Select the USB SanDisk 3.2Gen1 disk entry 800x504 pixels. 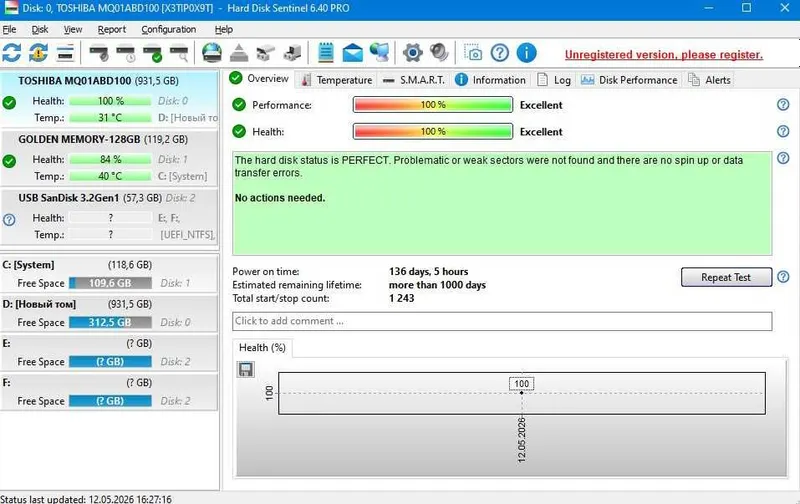tap(109, 217)
